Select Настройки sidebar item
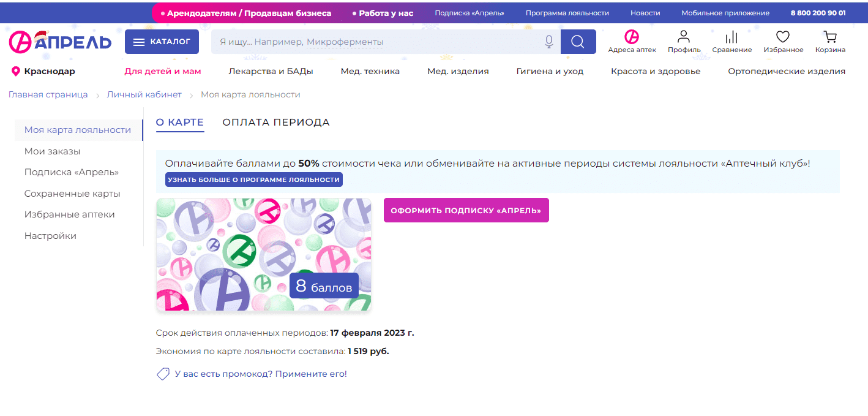 pos(50,236)
